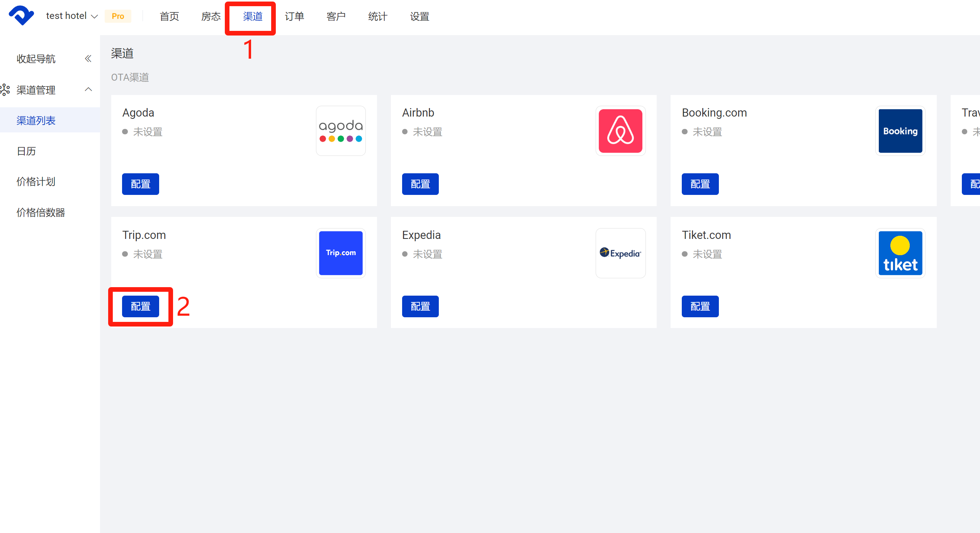The width and height of the screenshot is (980, 533).
Task: Click the OTA渠道 section heading
Action: click(130, 78)
